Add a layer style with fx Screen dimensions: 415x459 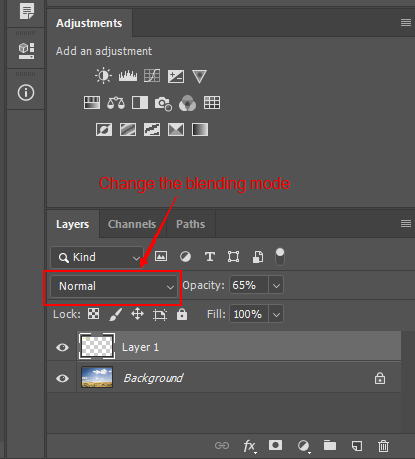249,446
